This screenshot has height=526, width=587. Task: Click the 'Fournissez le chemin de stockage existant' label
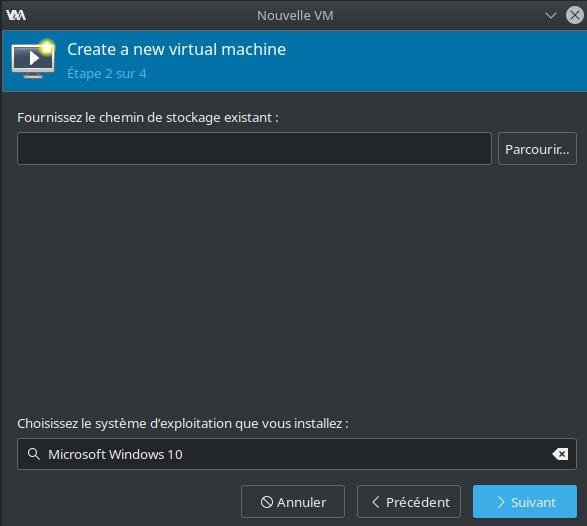tap(148, 118)
